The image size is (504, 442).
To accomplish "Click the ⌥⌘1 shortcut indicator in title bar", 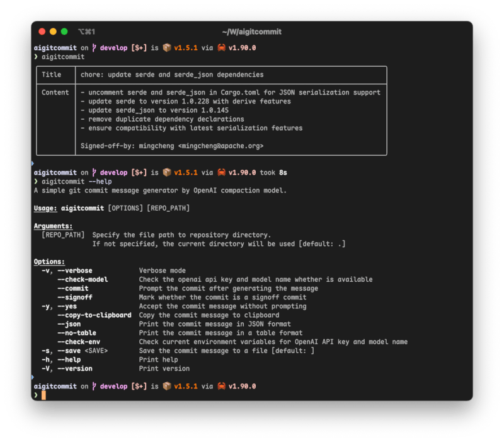I will (x=86, y=32).
